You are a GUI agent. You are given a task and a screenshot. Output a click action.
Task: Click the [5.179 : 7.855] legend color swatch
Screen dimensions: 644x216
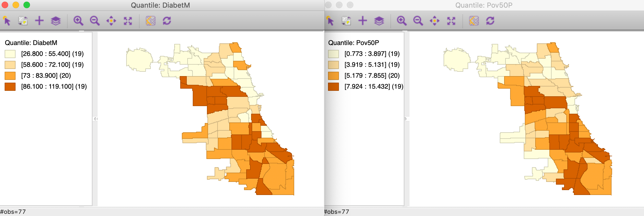click(333, 76)
